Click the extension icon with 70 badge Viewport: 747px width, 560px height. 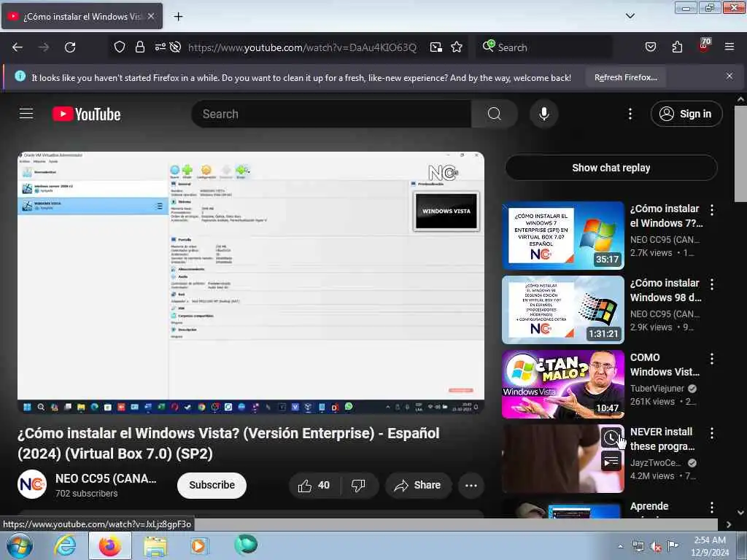(x=704, y=46)
